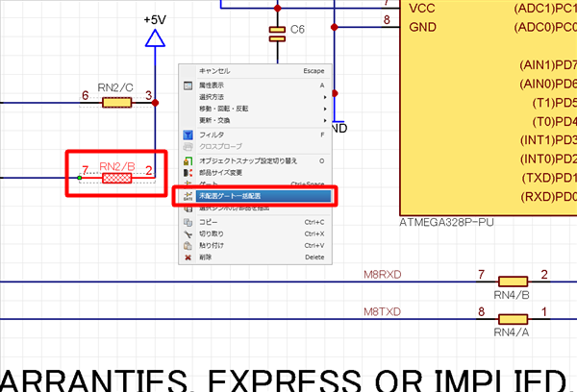
Task: Click the M8TXD net label
Action: click(x=382, y=312)
